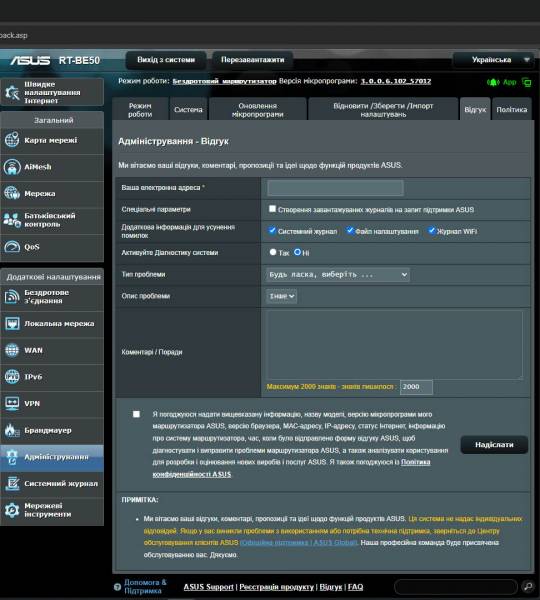
Task: Uncheck the Файл налаштування checkbox
Action: point(350,230)
